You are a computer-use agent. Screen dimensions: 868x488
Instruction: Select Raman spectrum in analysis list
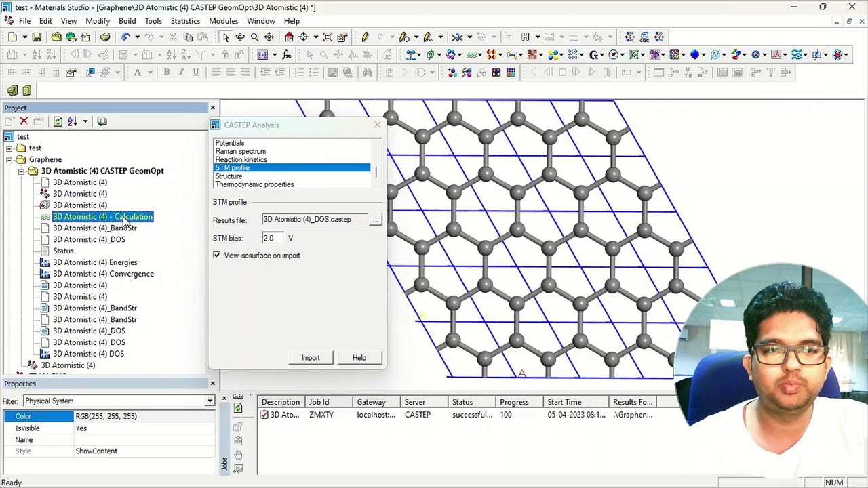tap(241, 152)
